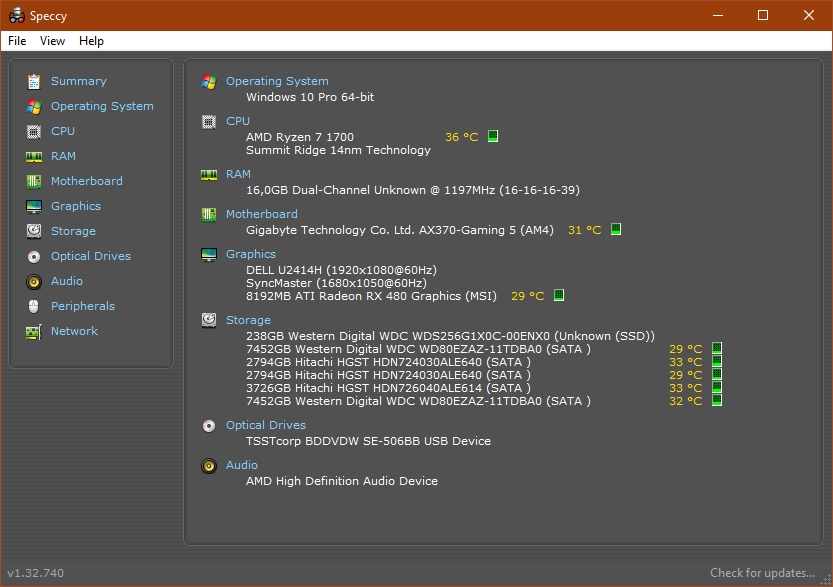Click Check for updates link
This screenshot has width=833, height=587.
tap(762, 573)
